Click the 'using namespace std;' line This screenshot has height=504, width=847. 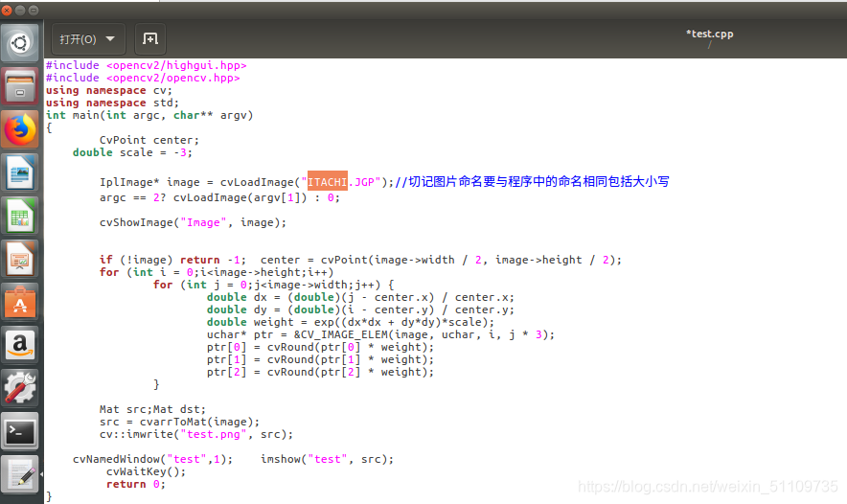tap(112, 103)
